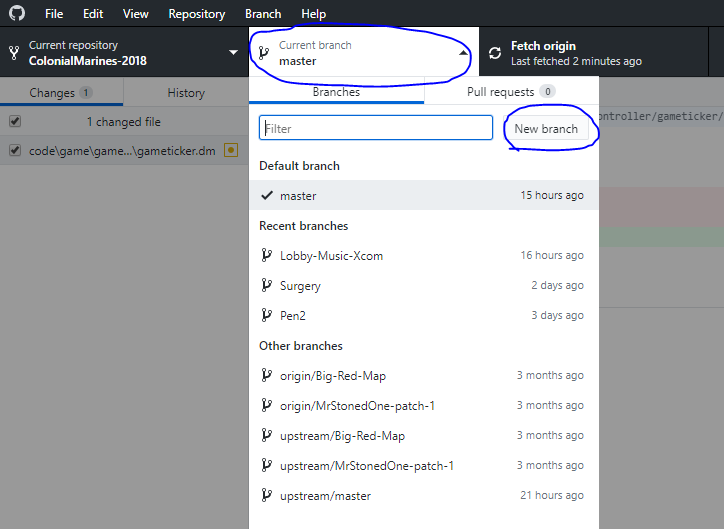The height and width of the screenshot is (529, 724).
Task: Switch to the Changes tab
Action: pos(61,92)
